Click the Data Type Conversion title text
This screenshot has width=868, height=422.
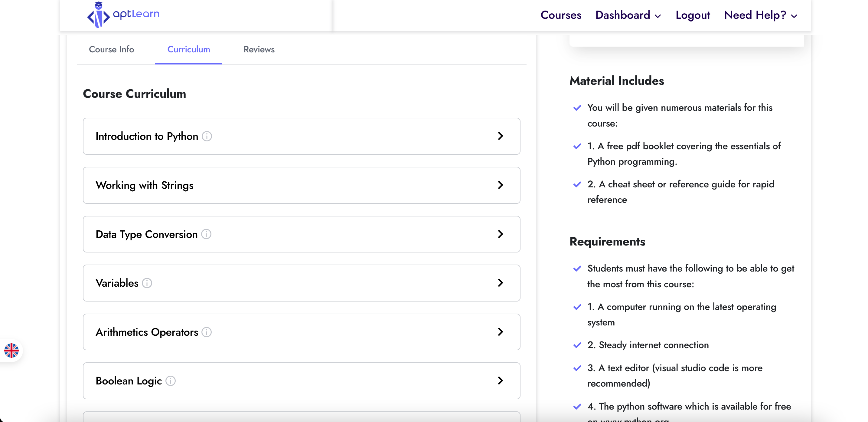(x=147, y=234)
